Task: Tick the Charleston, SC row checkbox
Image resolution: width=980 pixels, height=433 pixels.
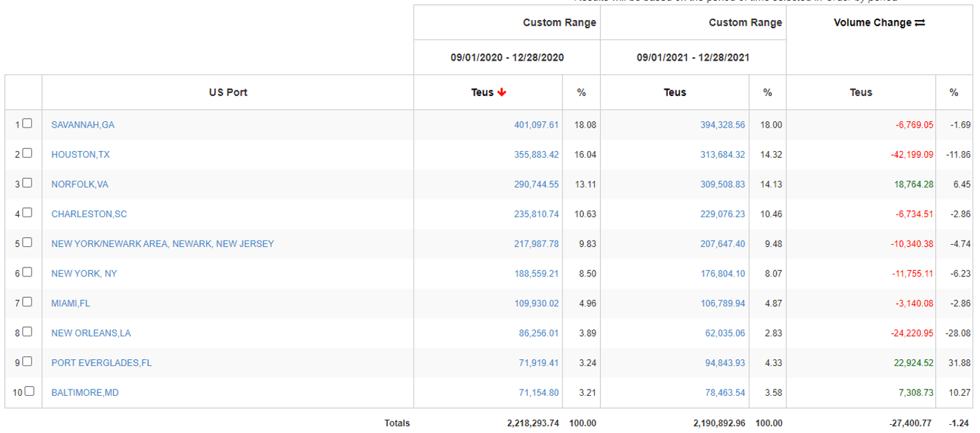Action: click(x=27, y=213)
